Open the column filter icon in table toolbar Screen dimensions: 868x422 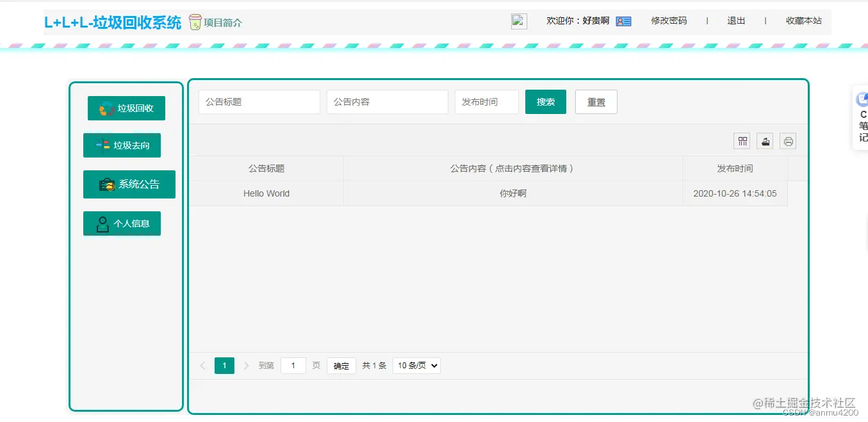(742, 141)
